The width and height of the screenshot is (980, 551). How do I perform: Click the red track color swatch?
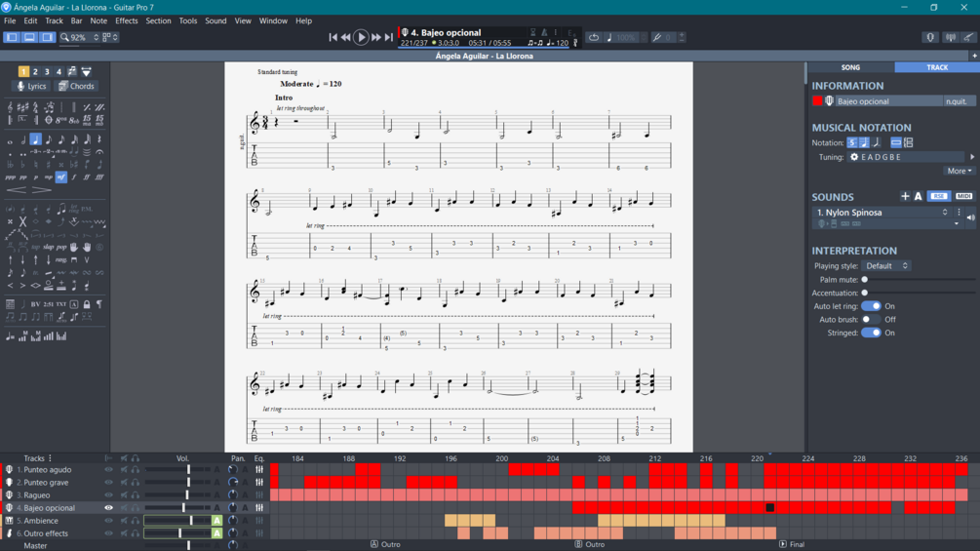tap(817, 101)
